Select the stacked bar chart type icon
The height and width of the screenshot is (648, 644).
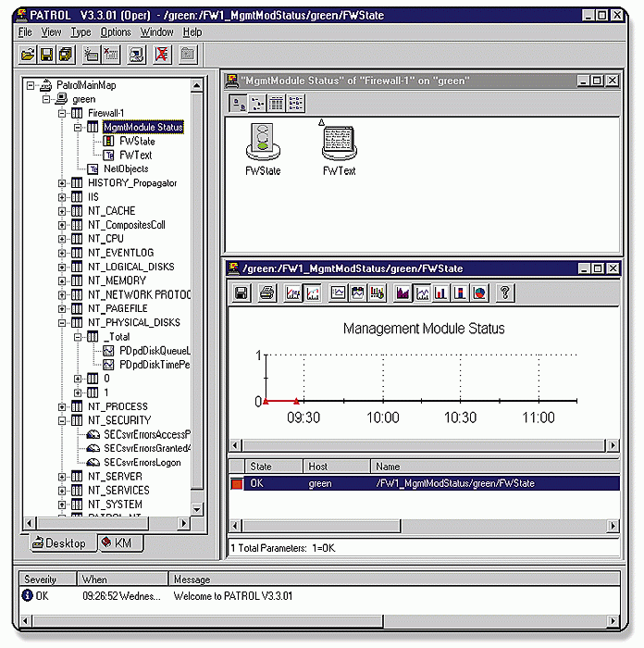click(x=460, y=293)
